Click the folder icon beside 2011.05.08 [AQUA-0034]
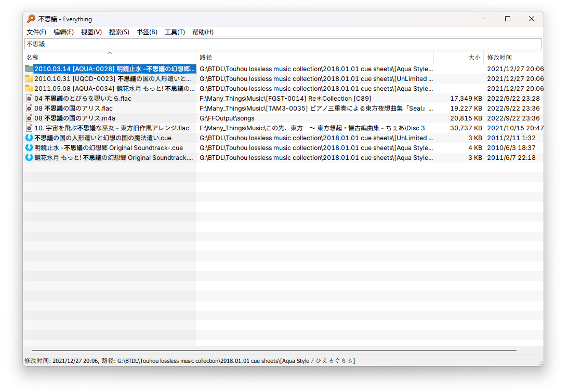 (30, 88)
